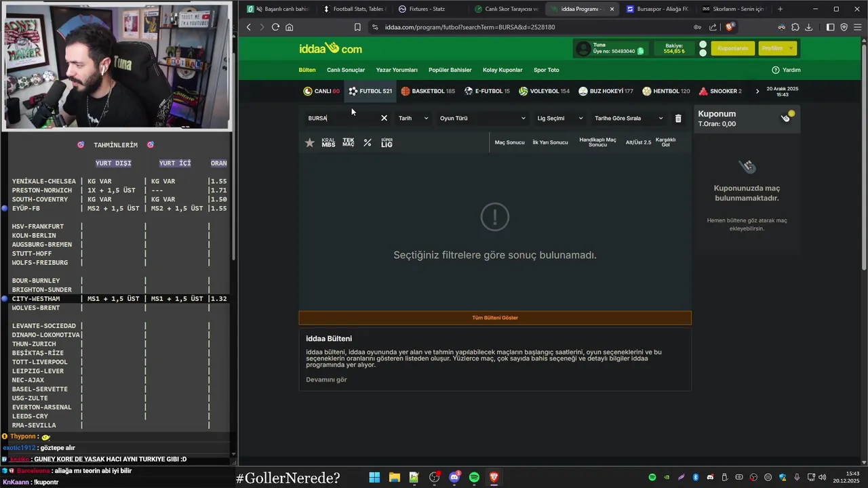Click the trash icon to reset filters
The image size is (868, 488).
coord(678,118)
